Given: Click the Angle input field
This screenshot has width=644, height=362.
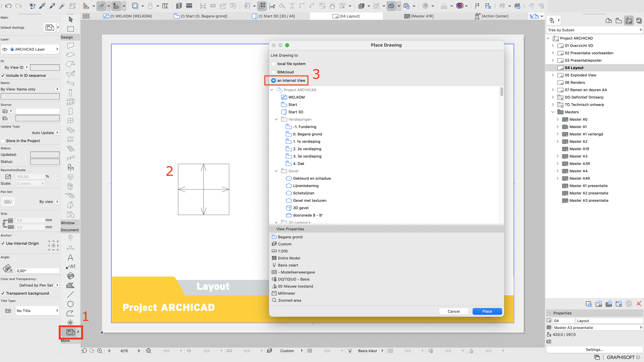Looking at the screenshot, I should click(38, 271).
